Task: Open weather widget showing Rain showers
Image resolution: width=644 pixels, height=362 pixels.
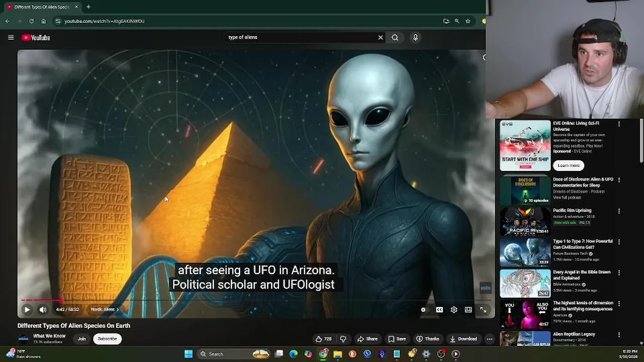Action: (x=23, y=354)
